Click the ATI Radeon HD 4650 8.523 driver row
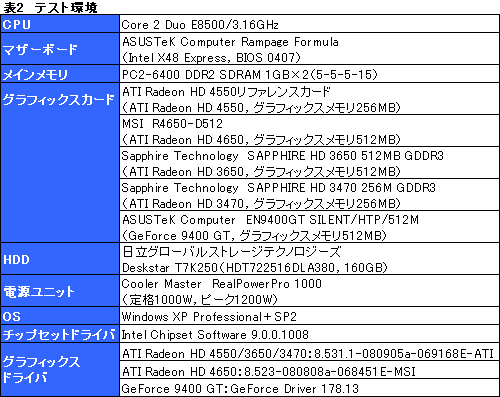 309,371
